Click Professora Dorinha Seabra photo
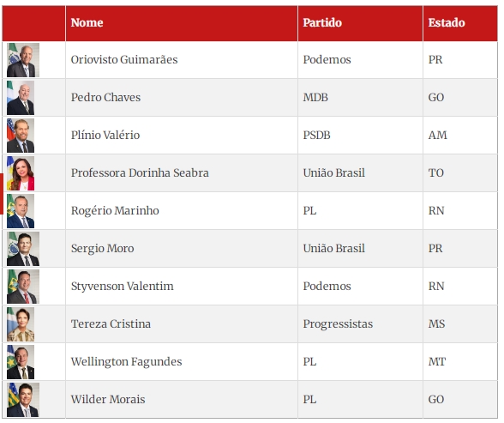This screenshot has width=504, height=423. pos(21,173)
